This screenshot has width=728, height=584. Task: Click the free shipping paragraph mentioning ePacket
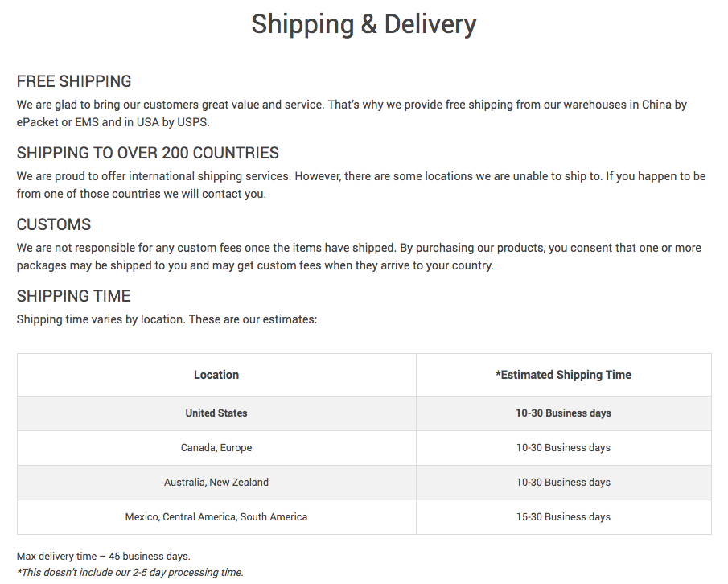tap(352, 113)
